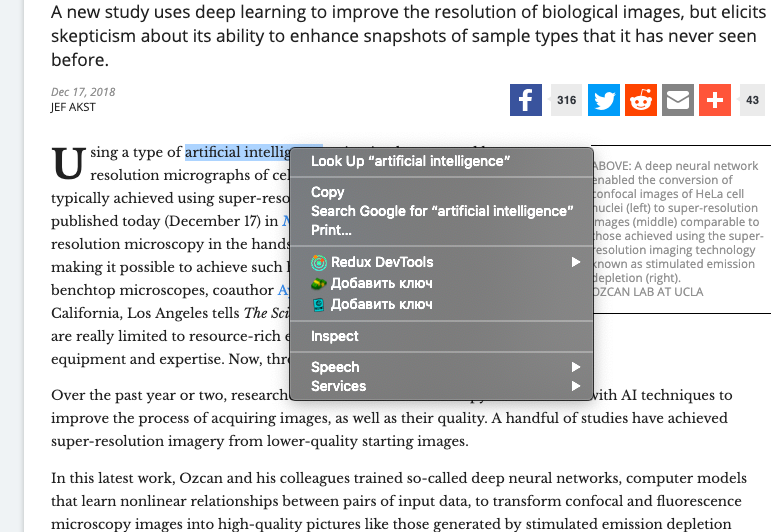Share the article on Facebook
The height and width of the screenshot is (532, 782).
click(x=525, y=100)
